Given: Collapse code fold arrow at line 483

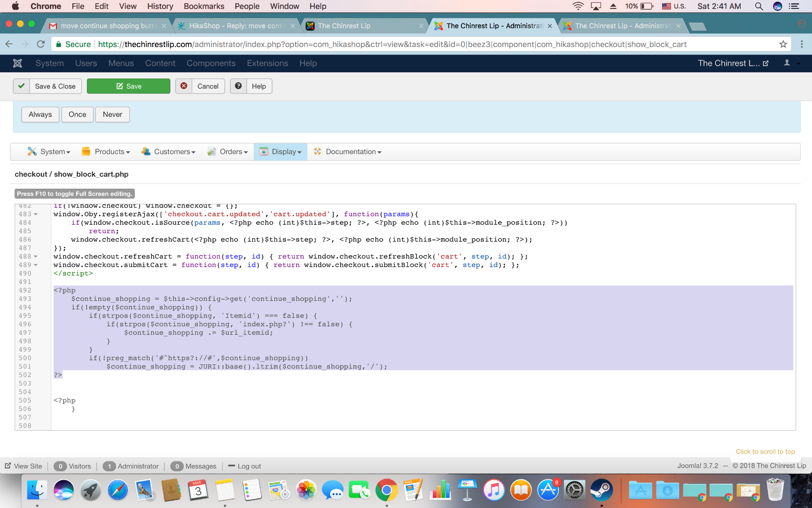Looking at the screenshot, I should (36, 214).
